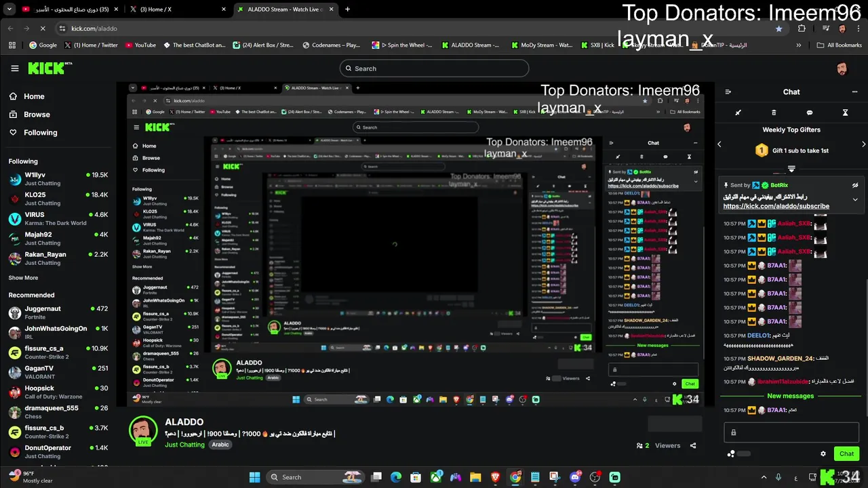This screenshot has width=868, height=488.
Task: Open Majah92 channel in sidebar
Action: pos(58,239)
